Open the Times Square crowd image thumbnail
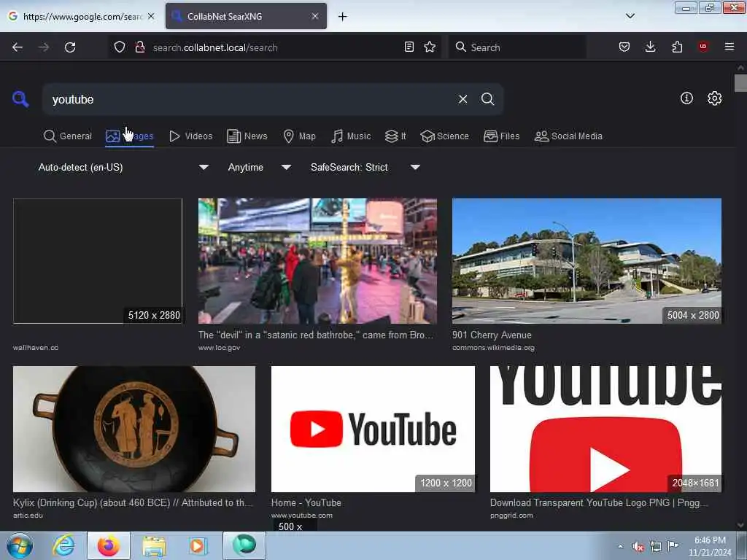Screen dimensions: 747x560 tap(317, 261)
